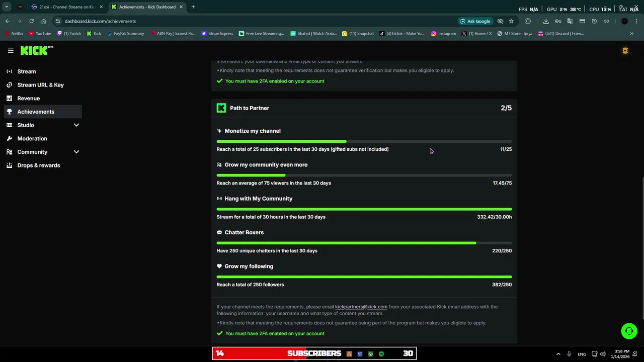Open the hamburger menu beside the Kick logo
Screen dimensions: 644x362
tap(11, 51)
